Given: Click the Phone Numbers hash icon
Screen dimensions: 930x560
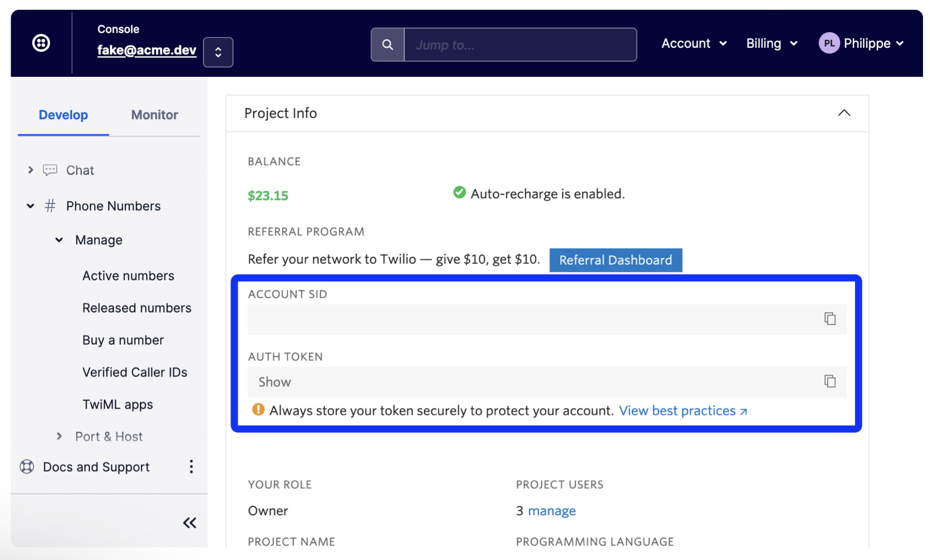Looking at the screenshot, I should click(50, 206).
